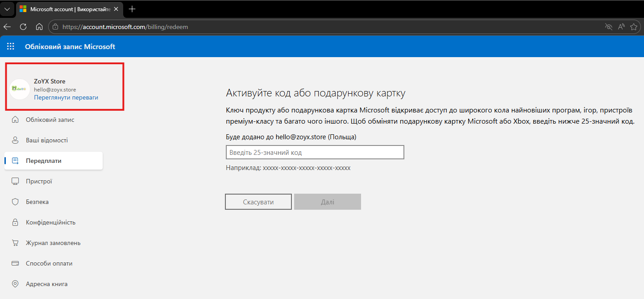Click person icon beside Ваші відомості
Image resolution: width=644 pixels, height=299 pixels.
click(15, 140)
